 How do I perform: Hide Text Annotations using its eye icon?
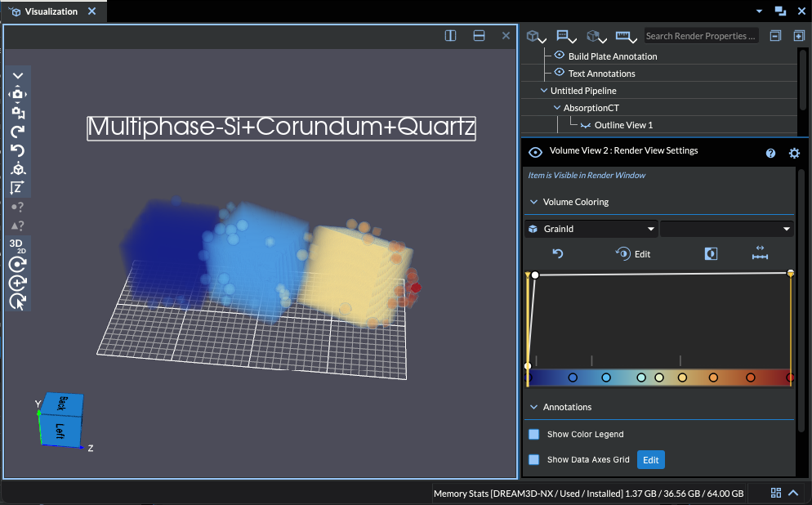560,73
